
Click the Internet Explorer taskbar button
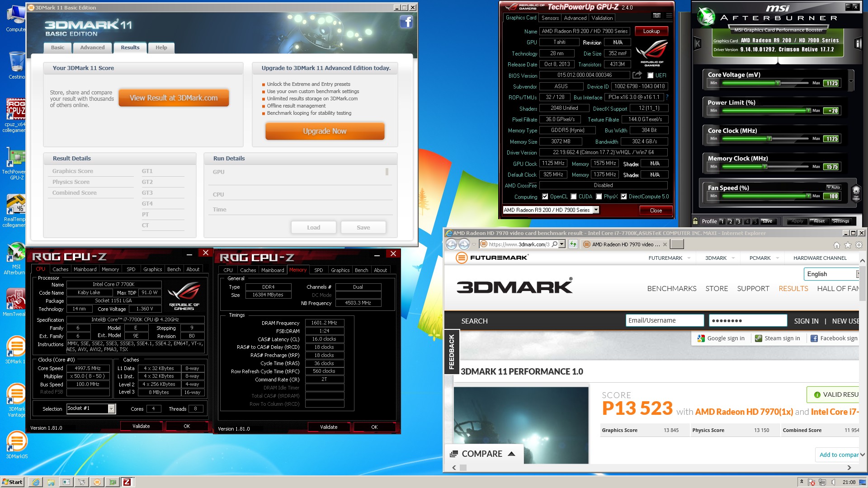(36, 482)
